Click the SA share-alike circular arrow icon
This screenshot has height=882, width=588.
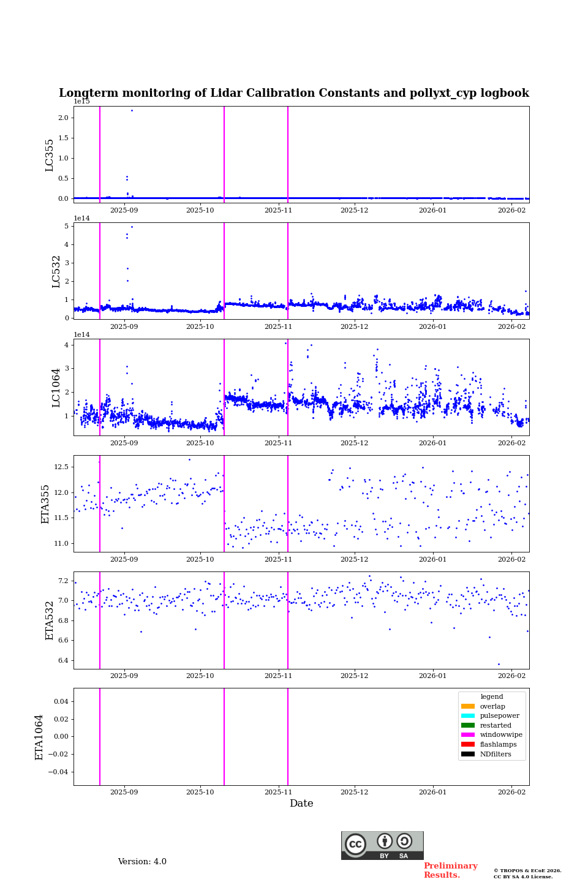pos(404,841)
